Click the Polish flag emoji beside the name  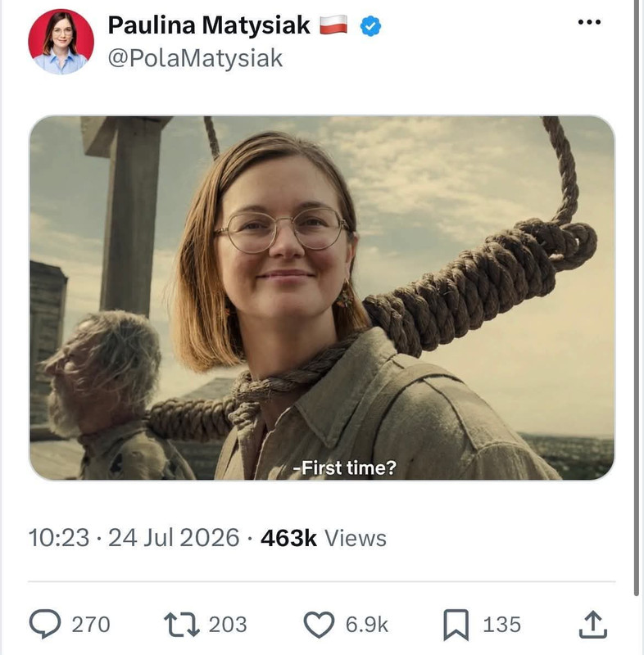[x=333, y=25]
